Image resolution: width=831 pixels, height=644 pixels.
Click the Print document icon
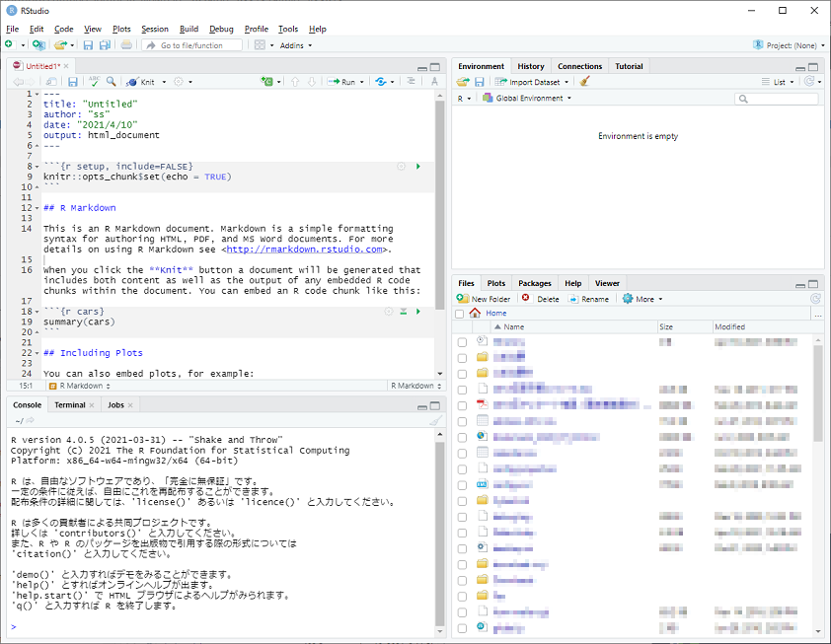click(126, 45)
